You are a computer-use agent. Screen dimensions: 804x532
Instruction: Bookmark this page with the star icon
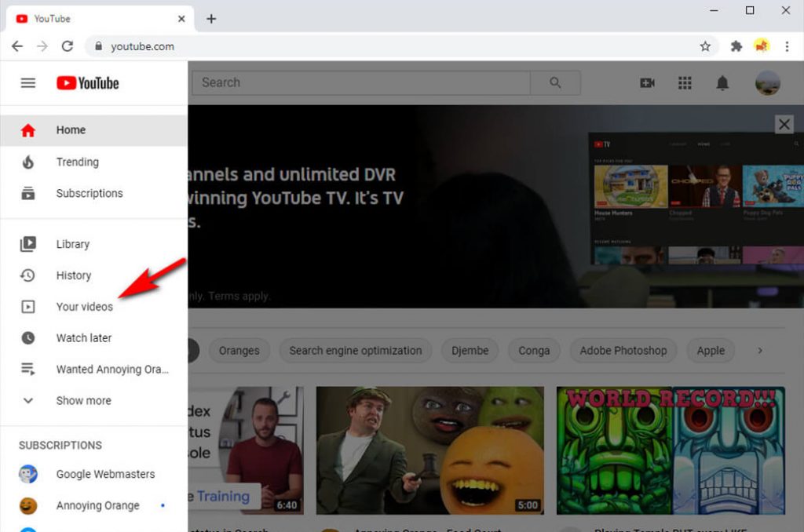coord(705,46)
